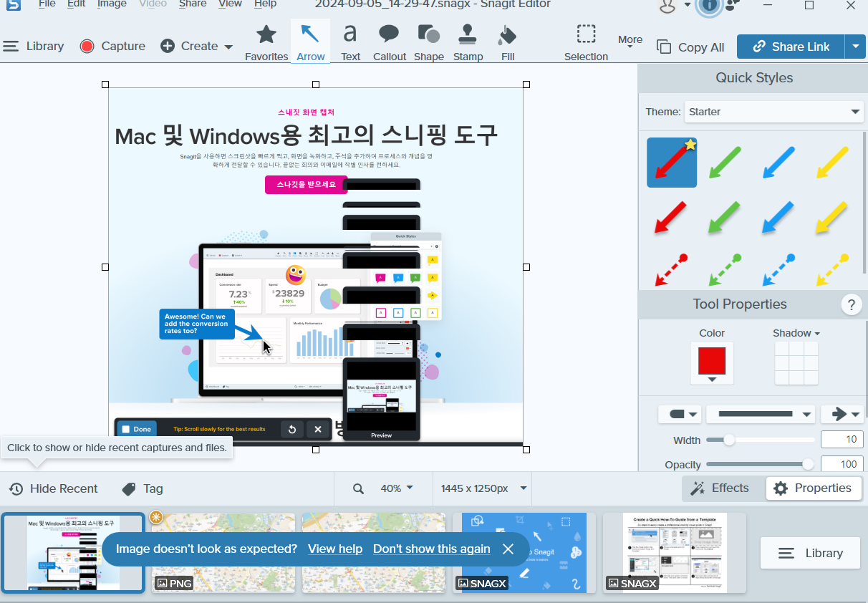Choose the red shadowed arrow in second row
The height and width of the screenshot is (603, 868).
(671, 217)
